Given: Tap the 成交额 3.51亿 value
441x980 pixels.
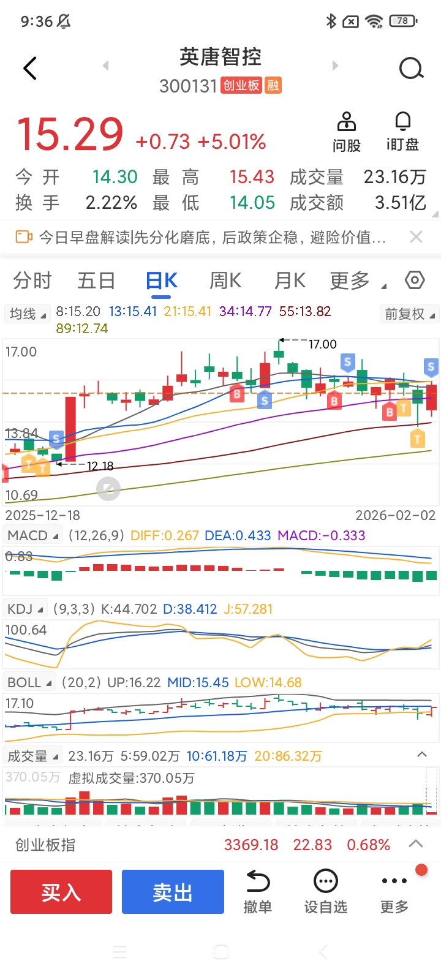Looking at the screenshot, I should tap(401, 202).
